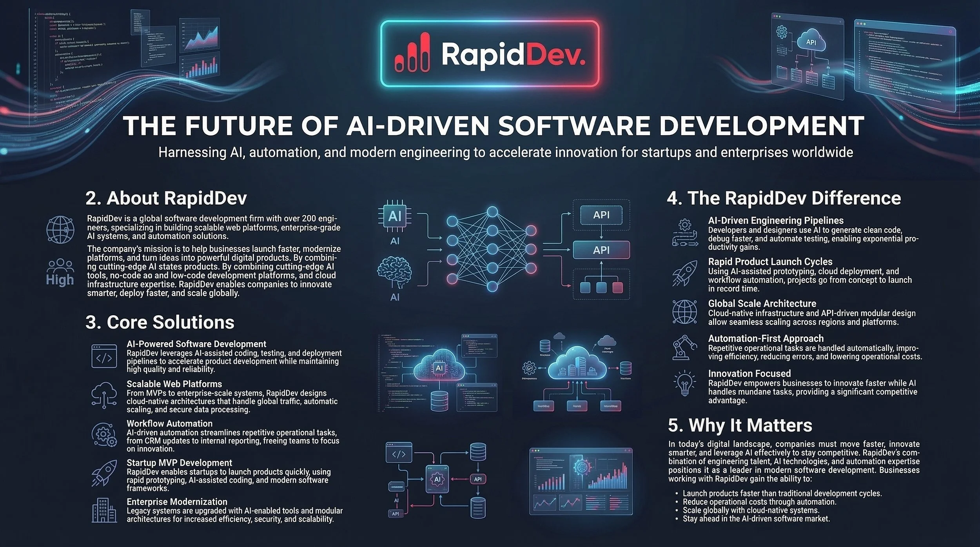Select the subtitle beginning 'Harnessing AI, automation'
The width and height of the screenshot is (980, 547).
point(506,152)
